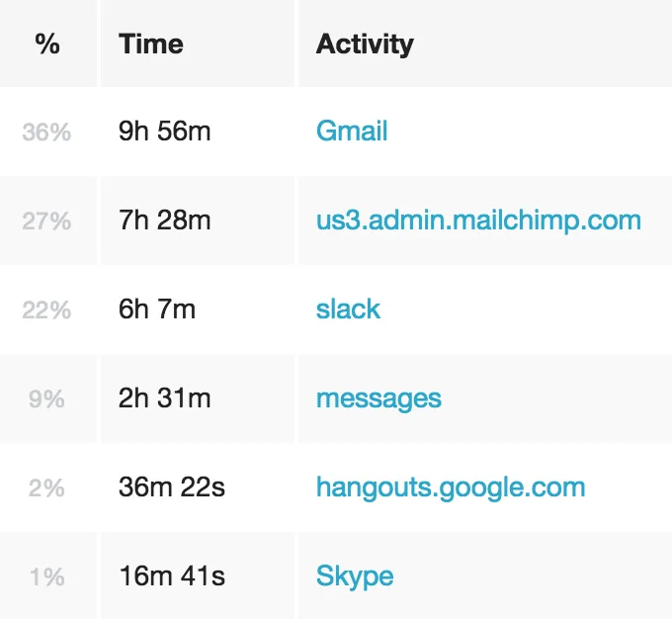Click the Skype activity link
Screen dimensions: 672x619
pos(355,576)
